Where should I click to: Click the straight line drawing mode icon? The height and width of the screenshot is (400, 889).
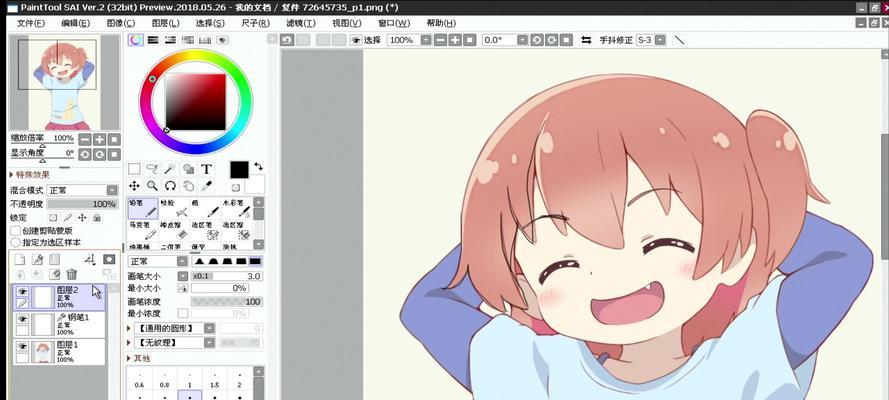click(x=679, y=40)
